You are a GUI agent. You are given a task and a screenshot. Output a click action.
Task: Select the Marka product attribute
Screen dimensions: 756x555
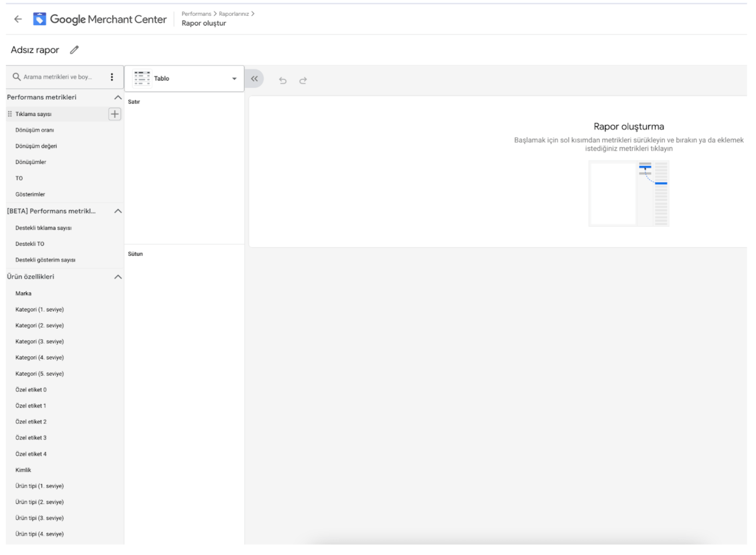[x=23, y=293]
